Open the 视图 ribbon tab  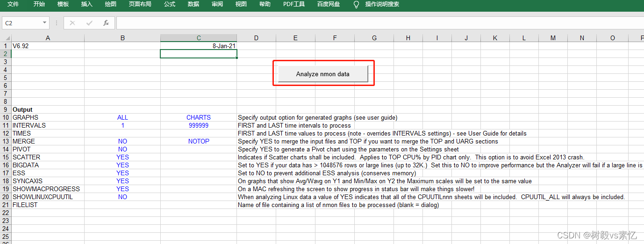coord(241,4)
